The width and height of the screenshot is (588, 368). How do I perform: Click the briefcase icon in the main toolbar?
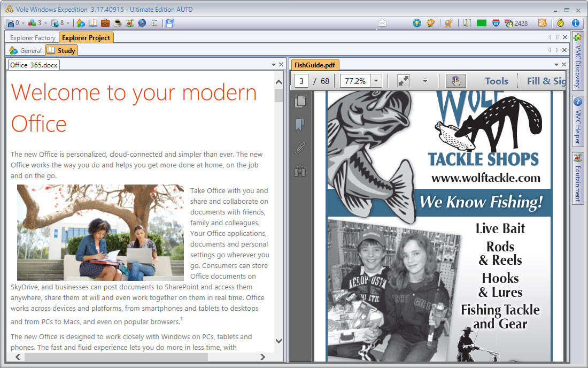click(105, 23)
